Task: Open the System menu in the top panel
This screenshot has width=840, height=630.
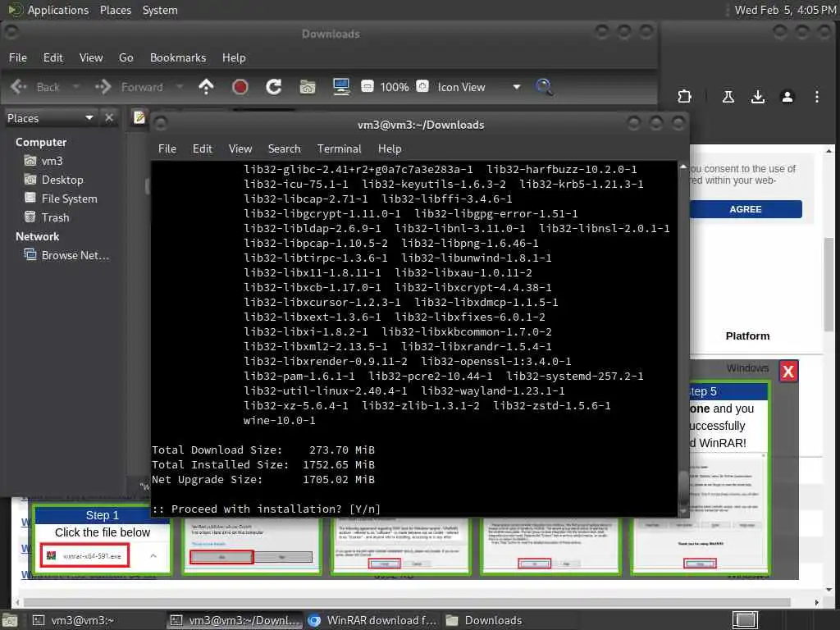Action: 160,10
